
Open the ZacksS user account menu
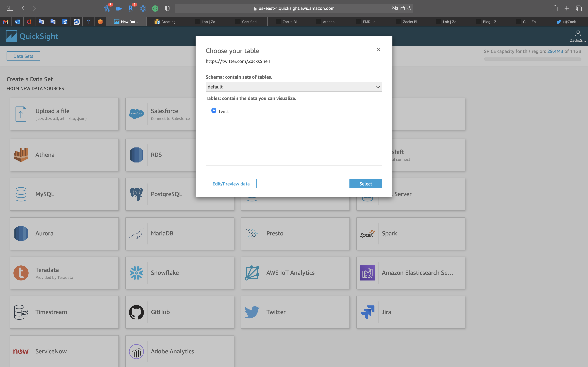pyautogui.click(x=578, y=36)
